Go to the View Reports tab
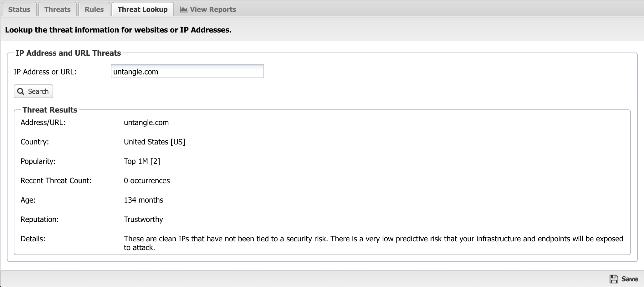This screenshot has width=644, height=287. pyautogui.click(x=208, y=9)
